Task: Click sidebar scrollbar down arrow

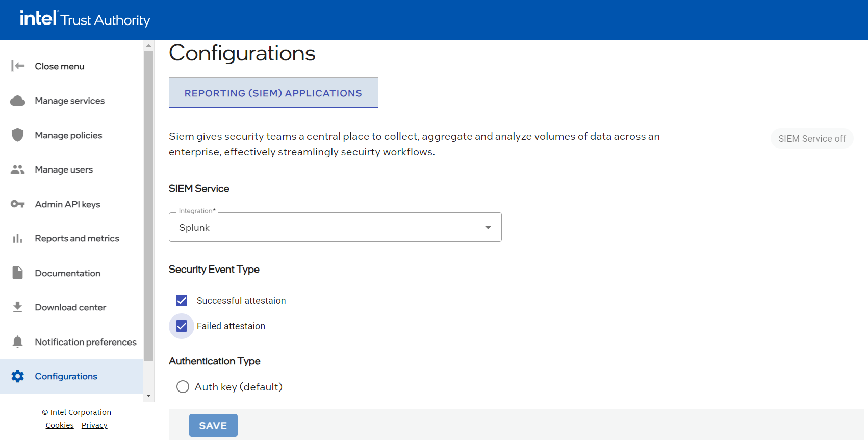Action: 148,396
